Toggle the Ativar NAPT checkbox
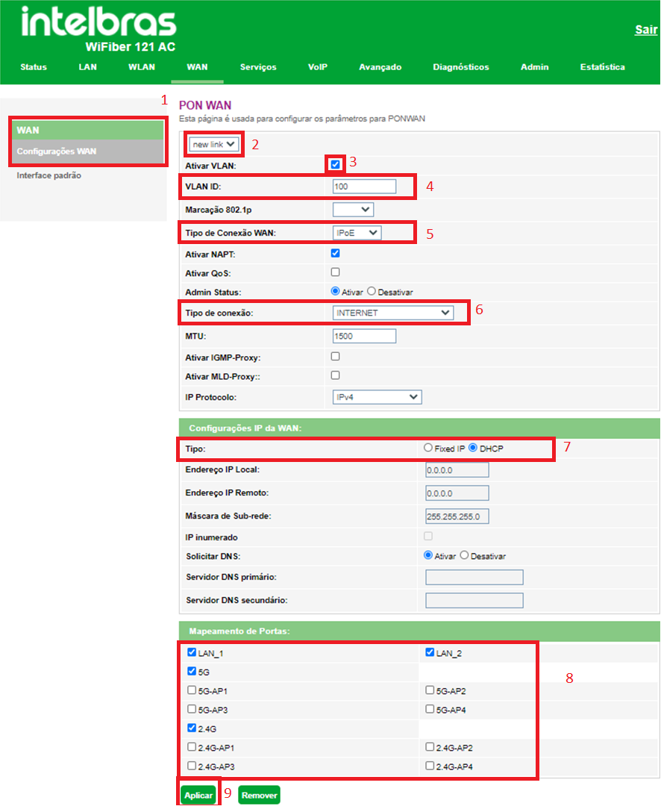This screenshot has width=661, height=812. pyautogui.click(x=336, y=253)
